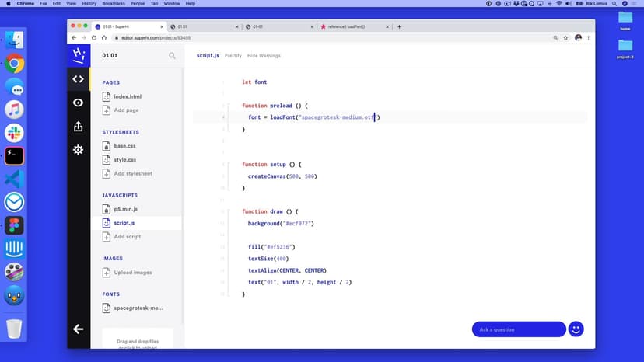
Task: Toggle Hide Warnings option
Action: 264,56
